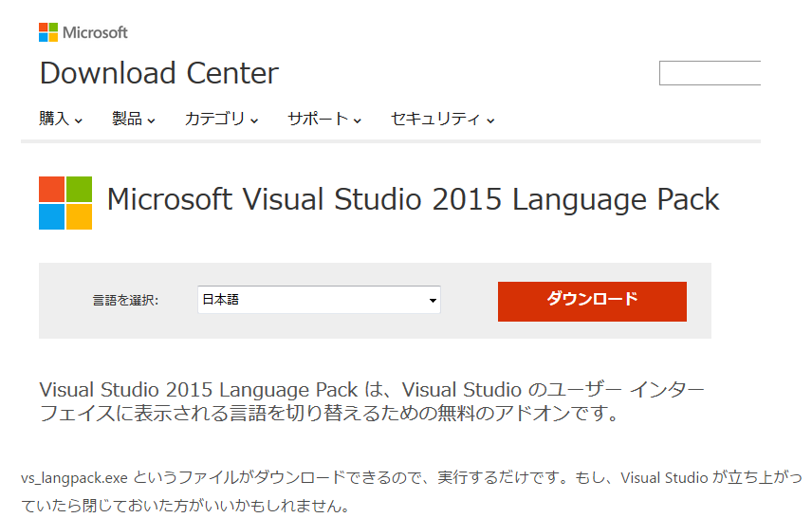Click the Language Pack description paragraph

point(372,401)
